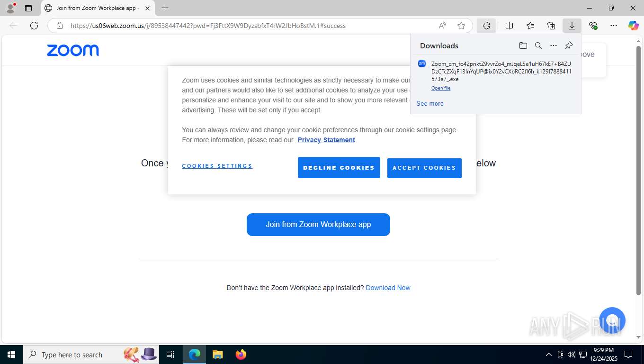Open a new browser tab
Image resolution: width=644 pixels, height=364 pixels.
pos(165,8)
